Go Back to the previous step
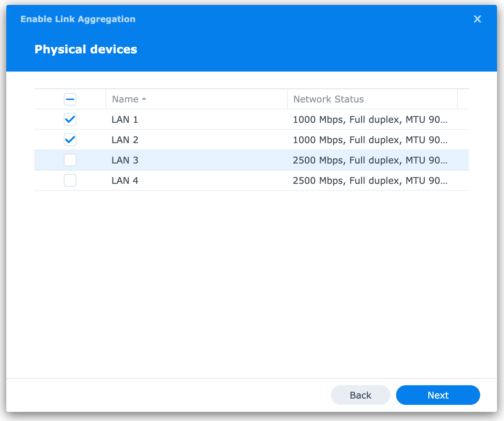This screenshot has height=421, width=504. 361,395
